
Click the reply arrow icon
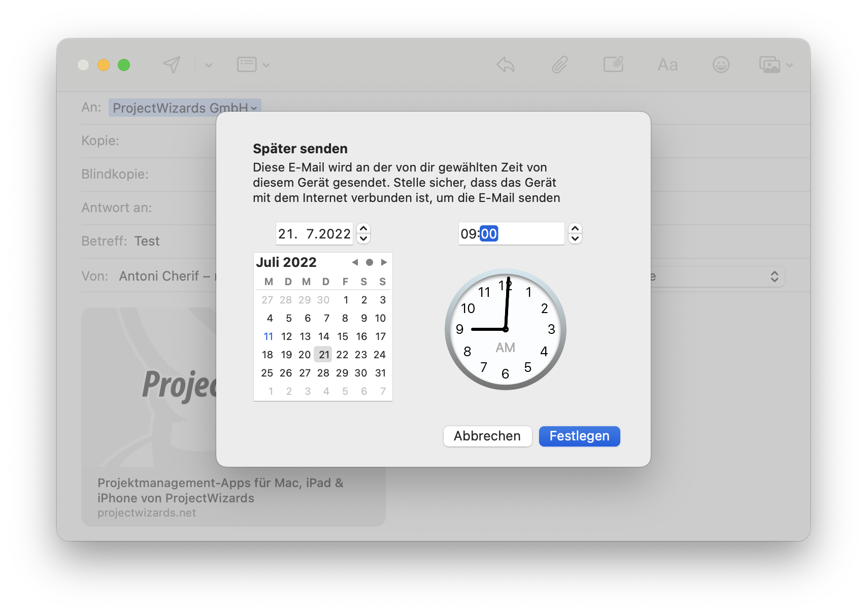506,65
